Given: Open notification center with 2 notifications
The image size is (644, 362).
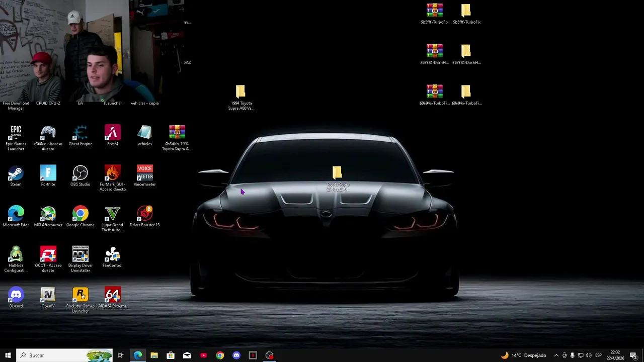Looking at the screenshot, I should [633, 355].
